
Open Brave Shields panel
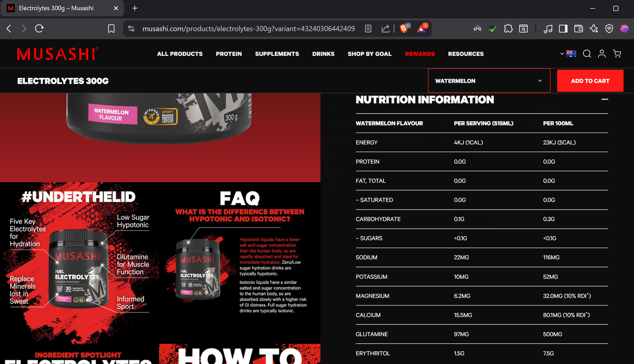pos(405,28)
